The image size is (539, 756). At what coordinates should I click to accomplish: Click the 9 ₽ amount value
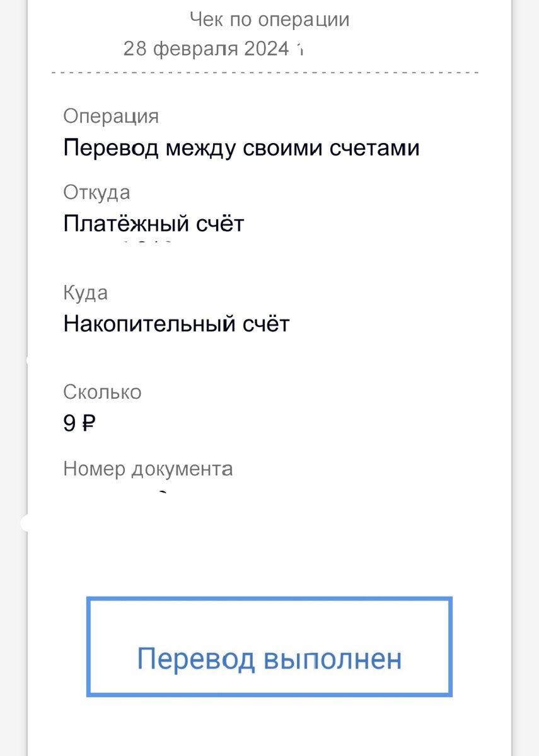click(78, 422)
